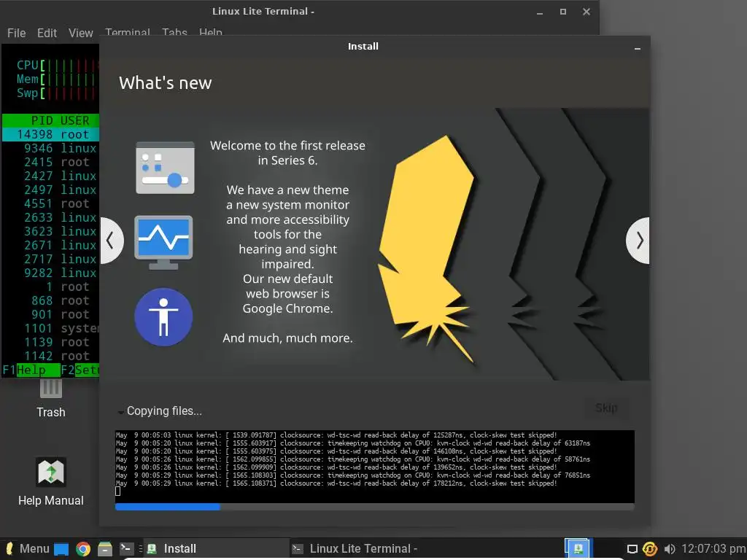Image resolution: width=747 pixels, height=560 pixels.
Task: Minimize the Install window
Action: [x=638, y=49]
